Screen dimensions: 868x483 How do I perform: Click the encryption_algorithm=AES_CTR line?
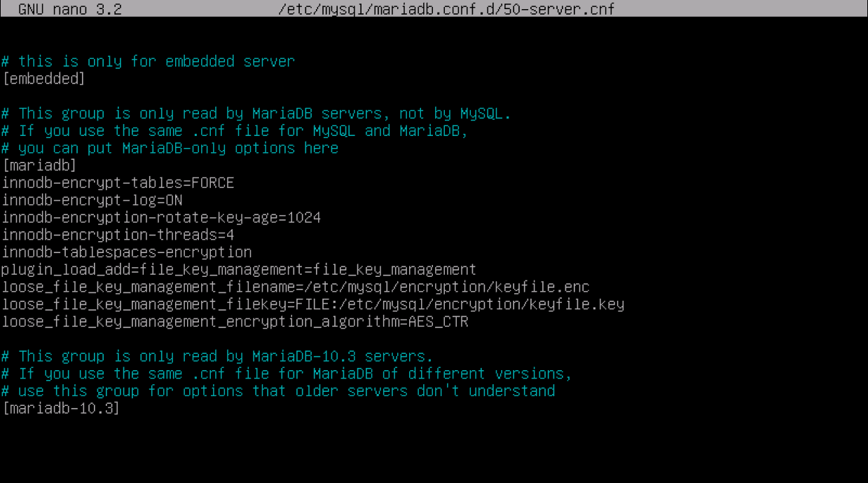point(235,322)
